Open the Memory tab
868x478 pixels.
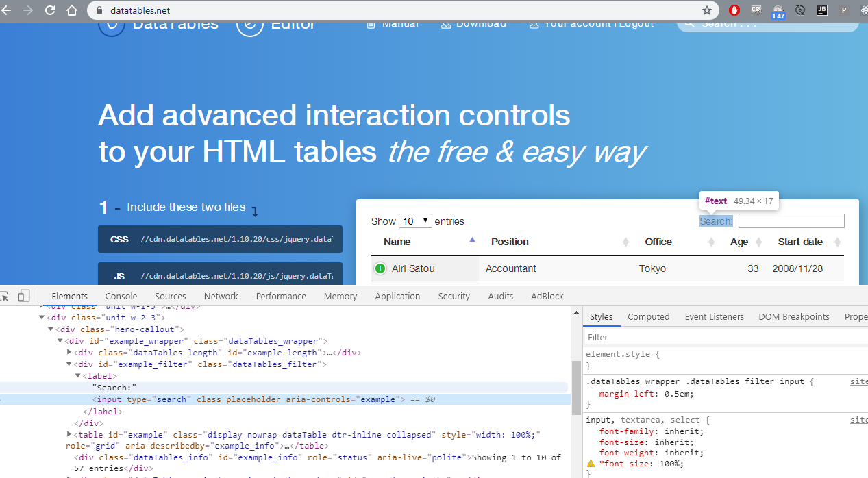(340, 296)
